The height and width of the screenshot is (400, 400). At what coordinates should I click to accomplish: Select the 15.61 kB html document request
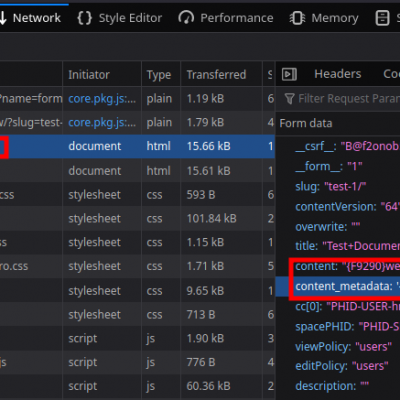137,171
